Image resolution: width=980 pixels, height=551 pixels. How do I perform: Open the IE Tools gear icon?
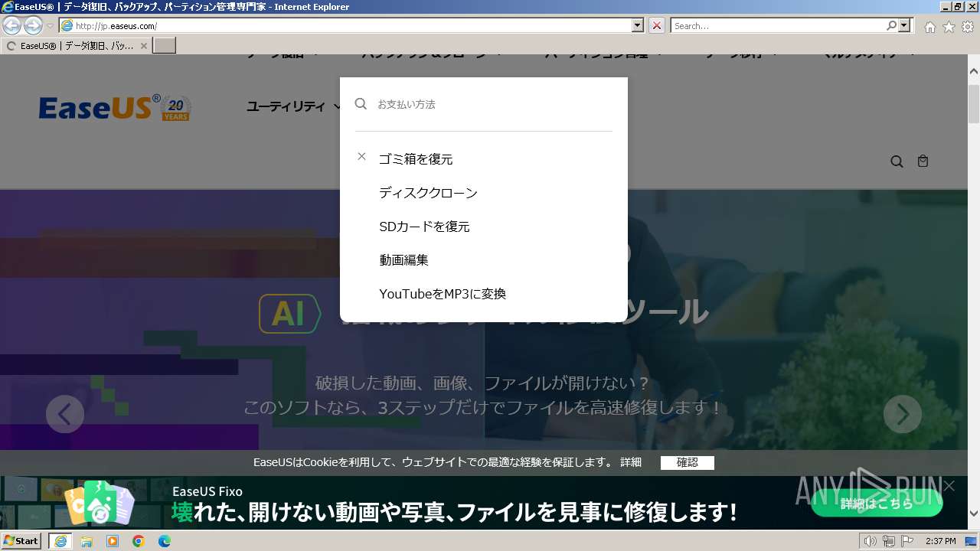(x=968, y=27)
